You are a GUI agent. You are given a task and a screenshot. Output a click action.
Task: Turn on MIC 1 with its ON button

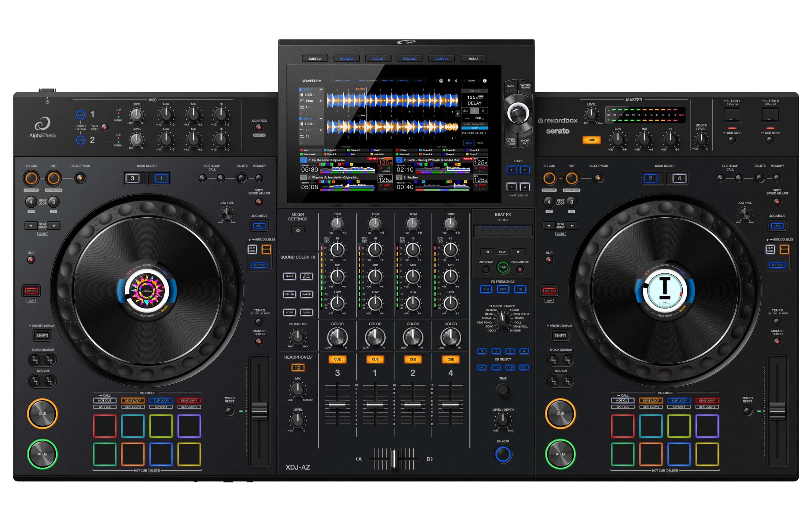coord(80,115)
